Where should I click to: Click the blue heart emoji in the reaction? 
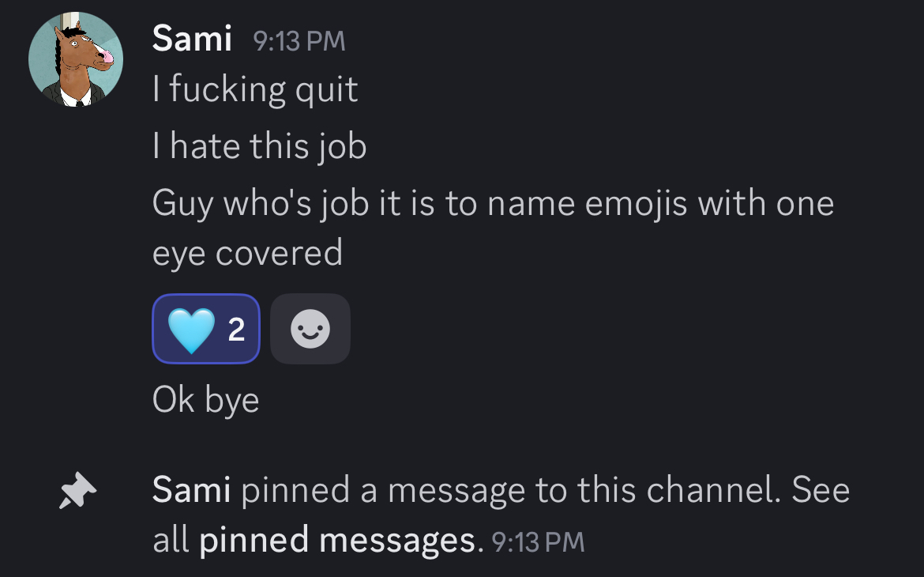click(x=191, y=330)
